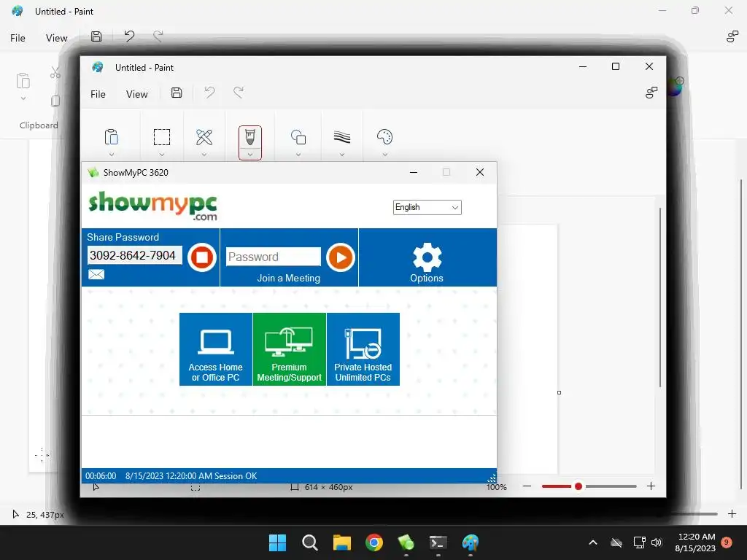Click the Join a Meeting label
This screenshot has height=560, width=747.
289,278
